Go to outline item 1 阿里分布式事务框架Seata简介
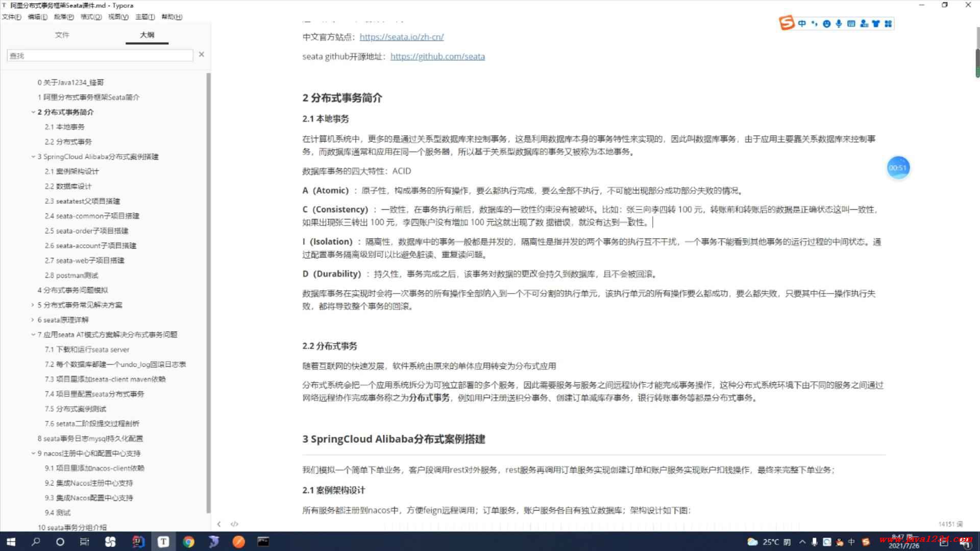980x551 pixels. 88,97
